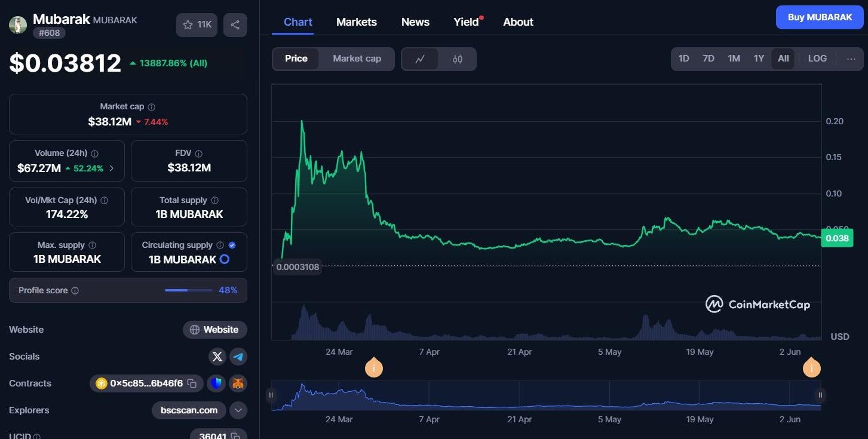Click the 48% profile score value

[228, 290]
